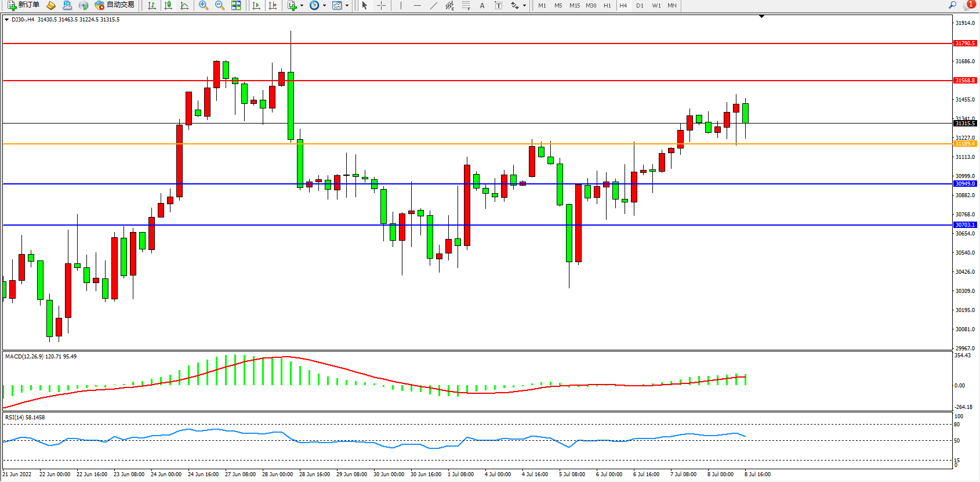The width and height of the screenshot is (980, 482).
Task: Switch to the M15 timeframe
Action: 575,5
